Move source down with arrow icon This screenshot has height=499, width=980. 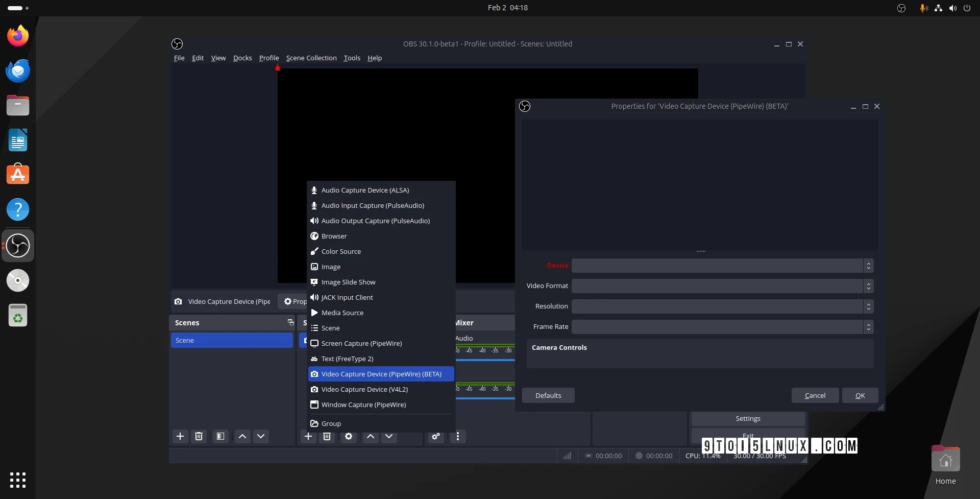[389, 436]
